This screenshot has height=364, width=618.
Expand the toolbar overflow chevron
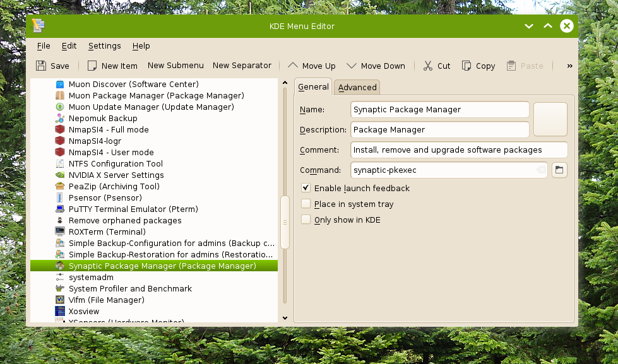pos(569,66)
